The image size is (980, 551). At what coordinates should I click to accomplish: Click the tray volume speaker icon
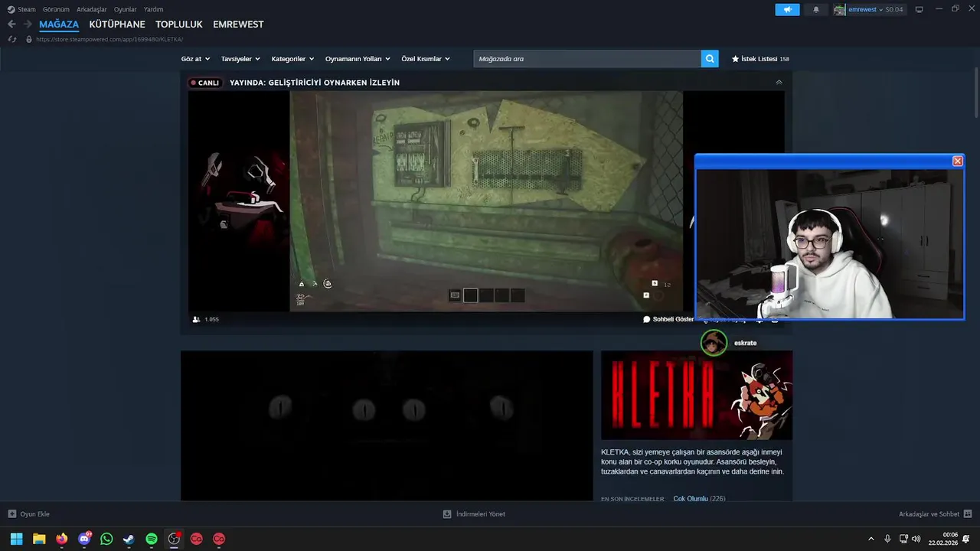tap(916, 539)
